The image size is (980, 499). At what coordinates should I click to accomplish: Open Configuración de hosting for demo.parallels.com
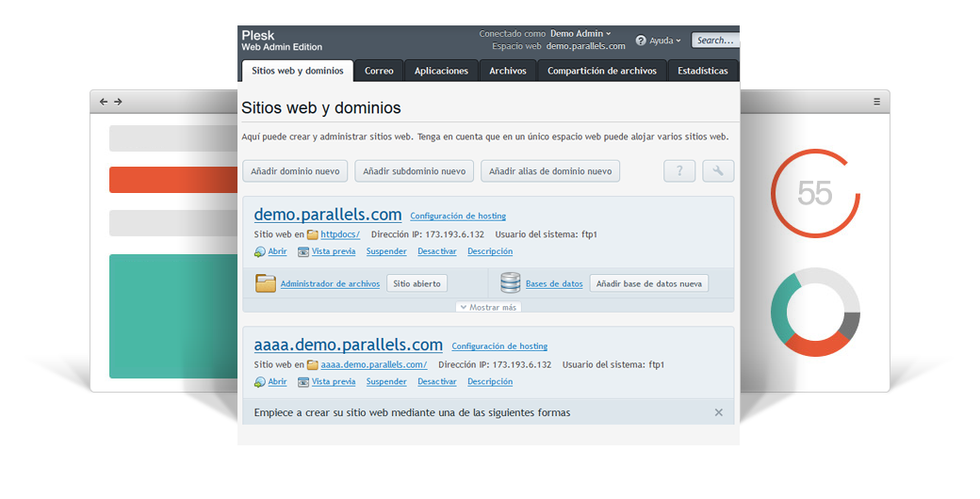click(x=457, y=216)
